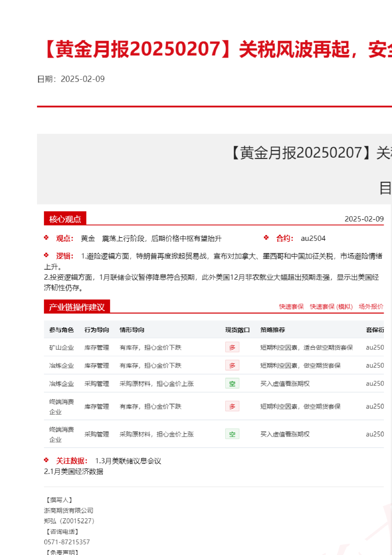Click the 参与角色 column header

click(x=61, y=330)
